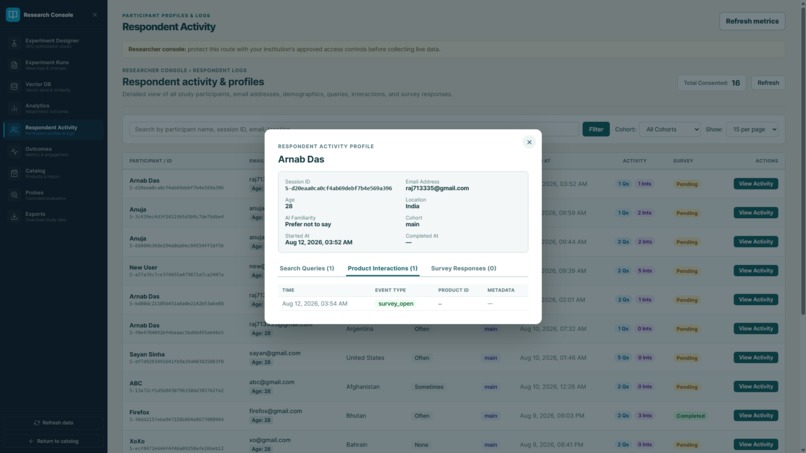The height and width of the screenshot is (453, 806).
Task: Close the respondent activity profile dialog
Action: tap(529, 142)
